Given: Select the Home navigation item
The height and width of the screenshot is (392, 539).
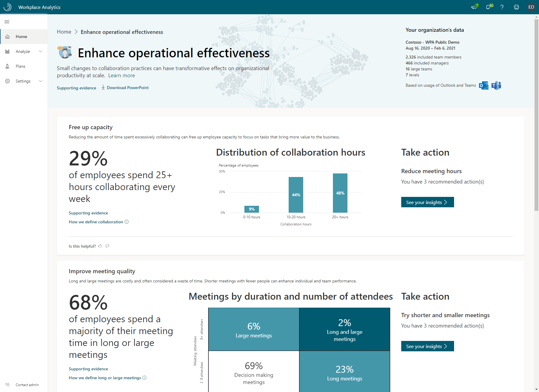Looking at the screenshot, I should (x=24, y=37).
